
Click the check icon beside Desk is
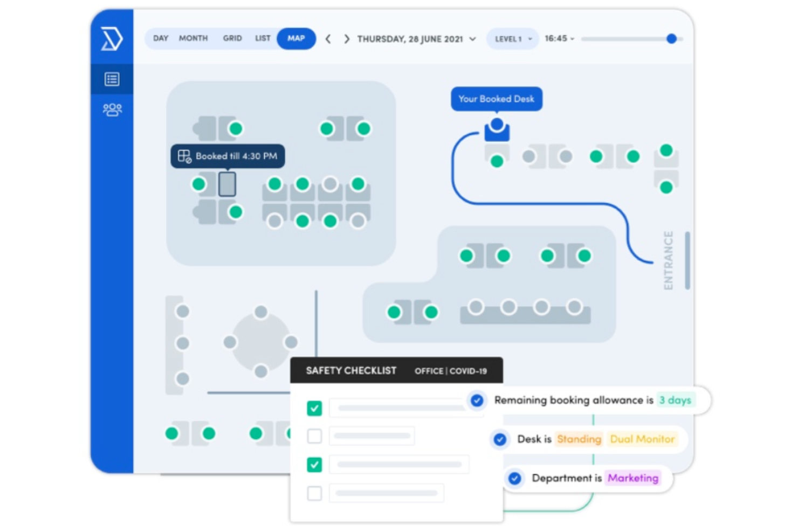[x=500, y=439]
